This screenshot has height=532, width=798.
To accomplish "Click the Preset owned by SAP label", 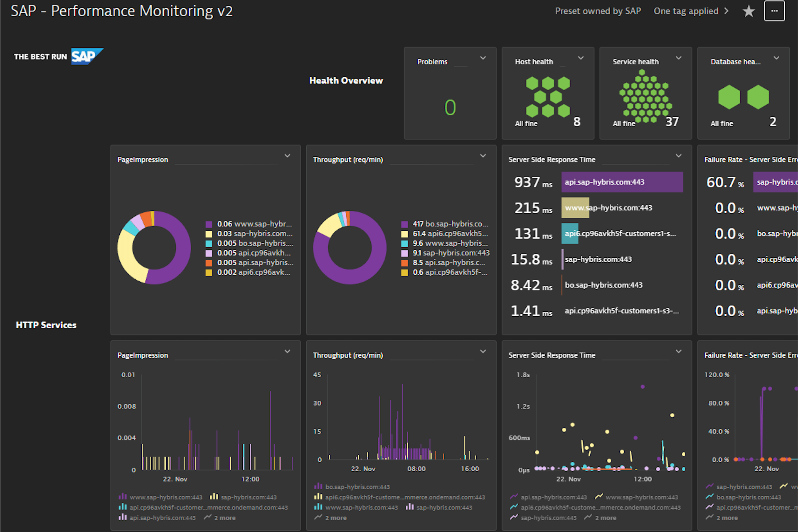I will pyautogui.click(x=598, y=11).
